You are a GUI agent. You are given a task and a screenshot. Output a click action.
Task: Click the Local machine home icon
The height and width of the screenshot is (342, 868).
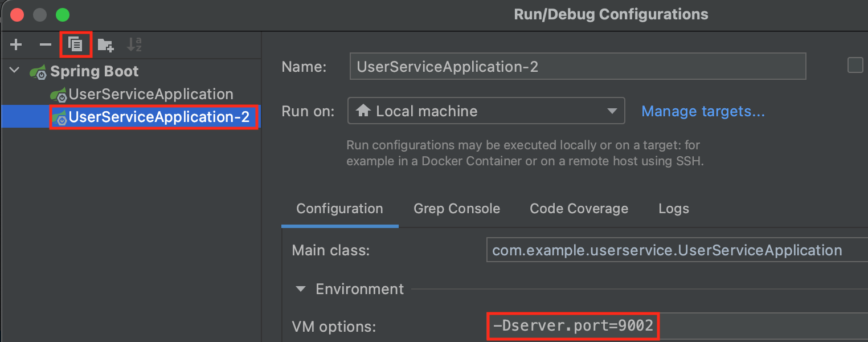point(363,111)
